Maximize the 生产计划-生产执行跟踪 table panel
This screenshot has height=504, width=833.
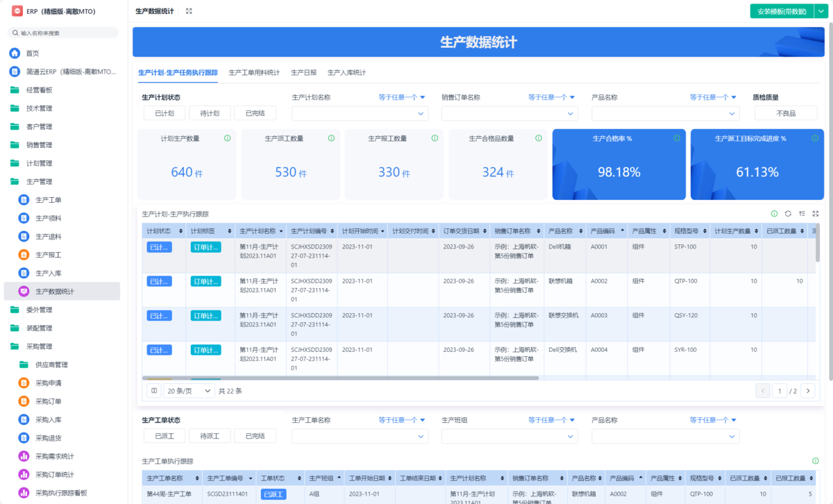click(x=816, y=214)
